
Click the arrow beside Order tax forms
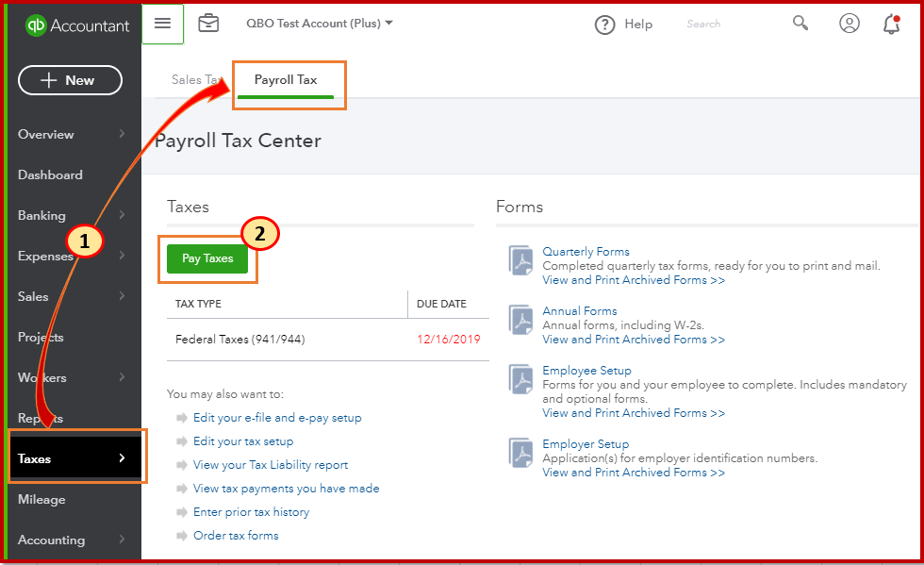181,536
